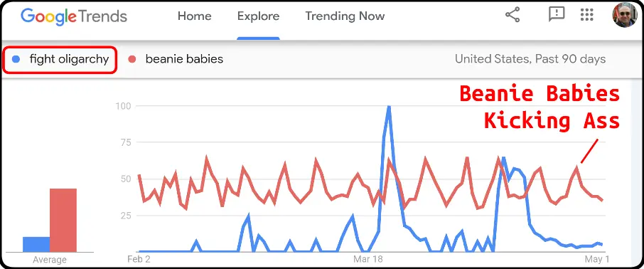
Task: Click the blue dot beside fight oligarchy
Action: point(16,59)
